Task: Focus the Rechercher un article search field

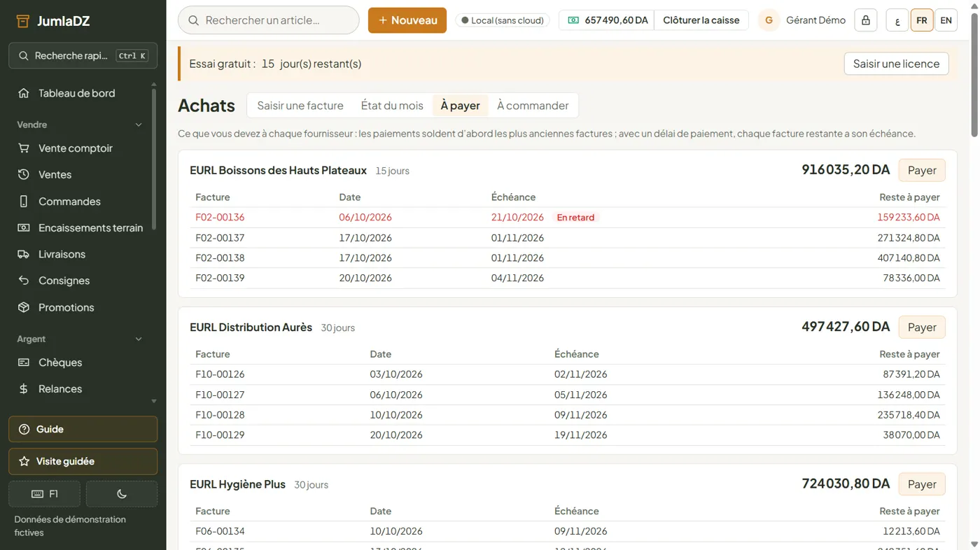Action: click(269, 20)
